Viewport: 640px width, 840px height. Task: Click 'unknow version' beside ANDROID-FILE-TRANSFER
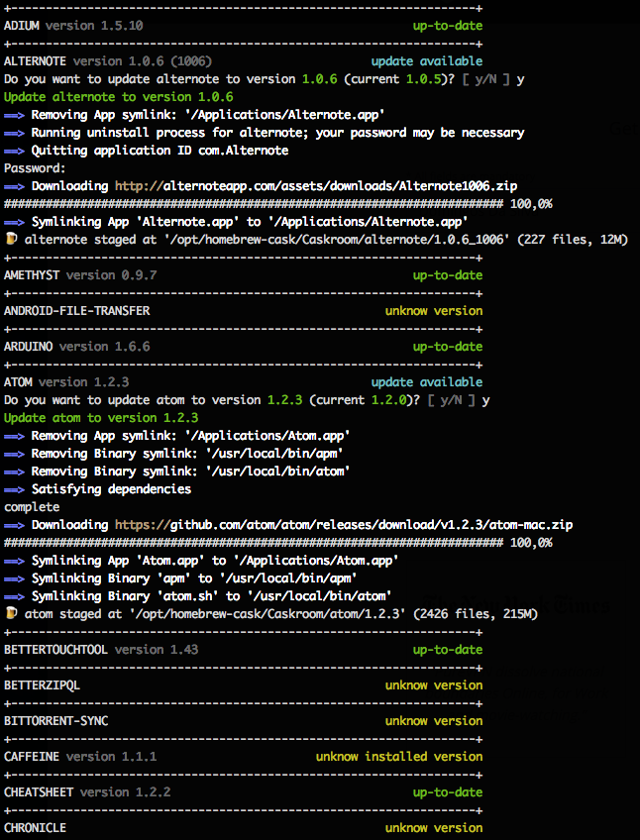[x=434, y=311]
